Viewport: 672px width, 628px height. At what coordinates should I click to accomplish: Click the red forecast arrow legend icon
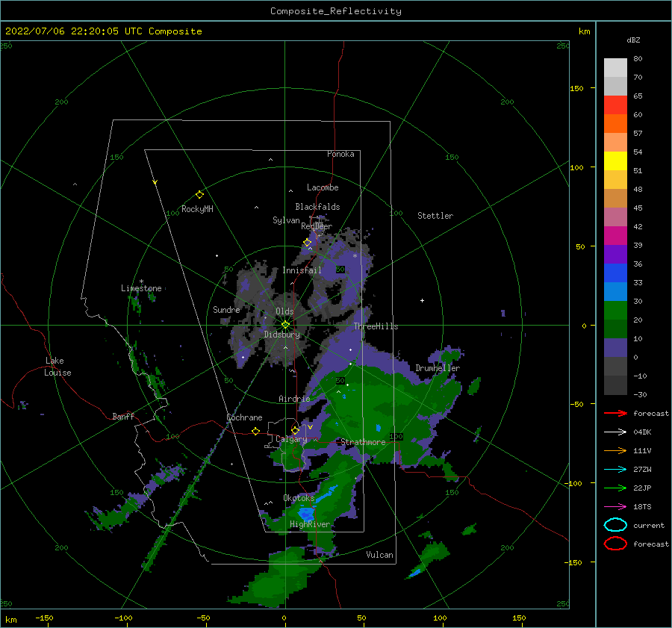(x=615, y=413)
